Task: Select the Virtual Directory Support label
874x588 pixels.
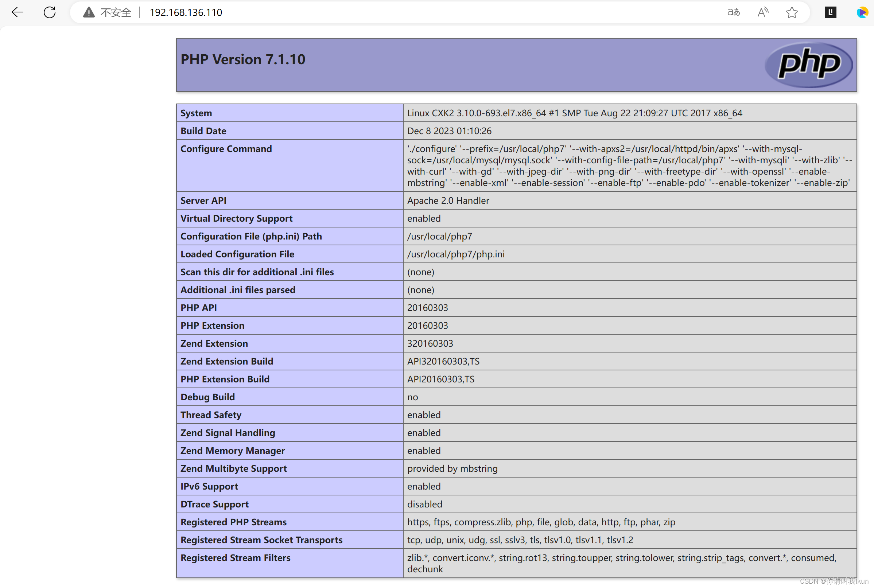Action: [236, 218]
